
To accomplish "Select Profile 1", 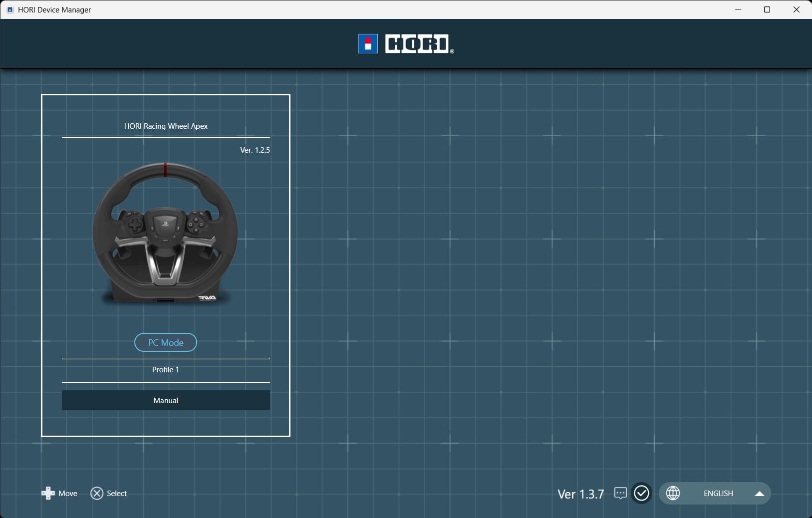I will (x=166, y=370).
